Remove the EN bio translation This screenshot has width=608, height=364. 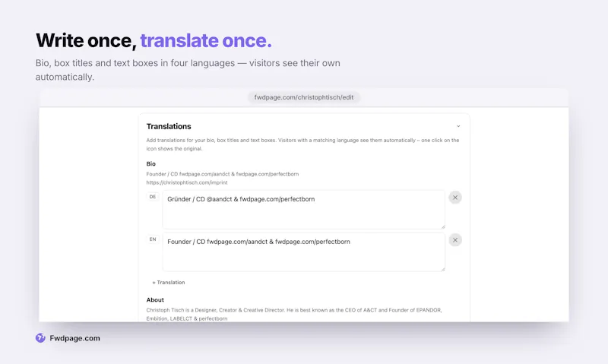(455, 240)
